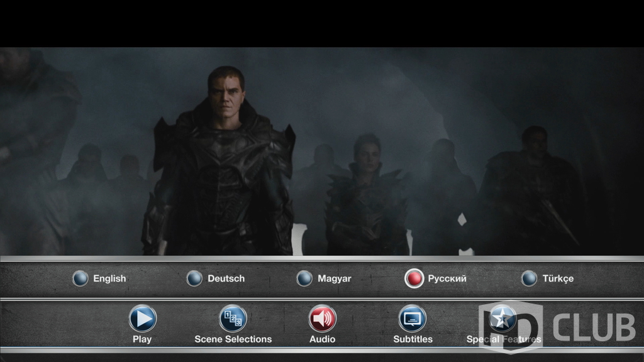Click the Play menu label
Image resolution: width=644 pixels, height=362 pixels.
(x=142, y=339)
